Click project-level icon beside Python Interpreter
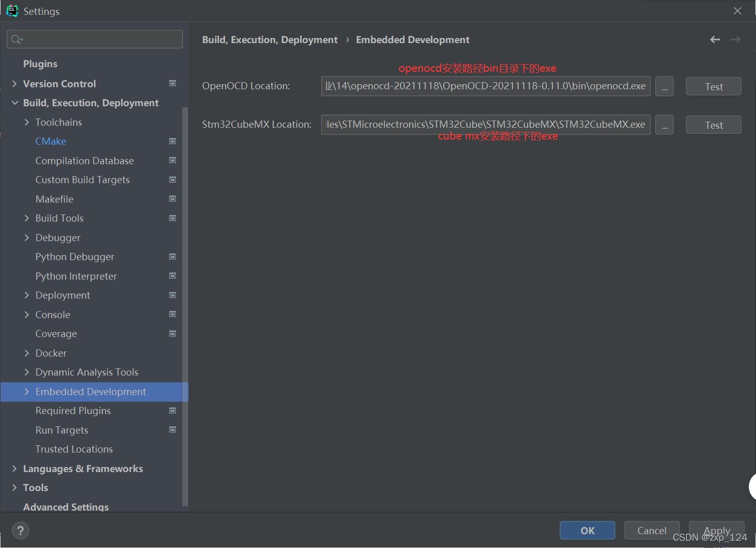Viewport: 756px width, 548px height. tap(173, 276)
